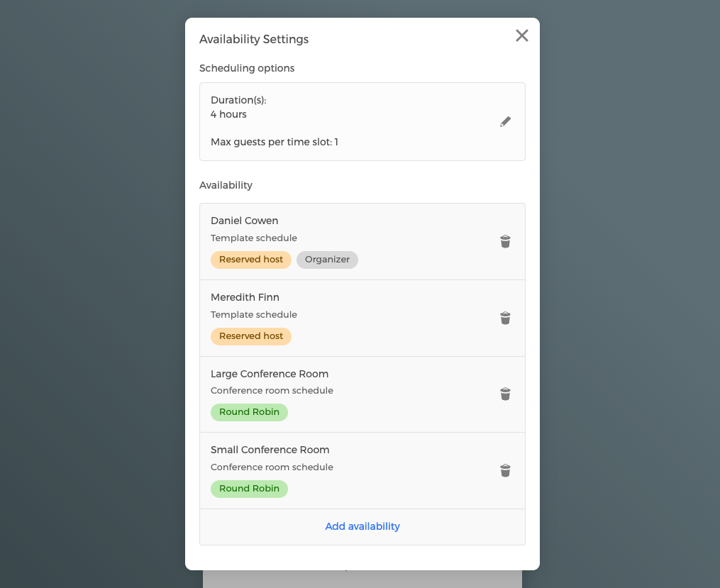This screenshot has width=720, height=588.
Task: Click the Add availability link
Action: click(x=362, y=526)
